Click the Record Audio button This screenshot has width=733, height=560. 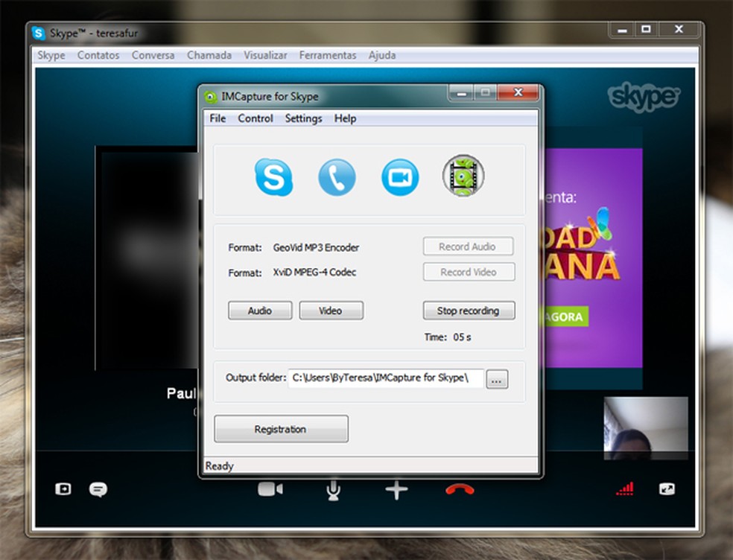468,246
